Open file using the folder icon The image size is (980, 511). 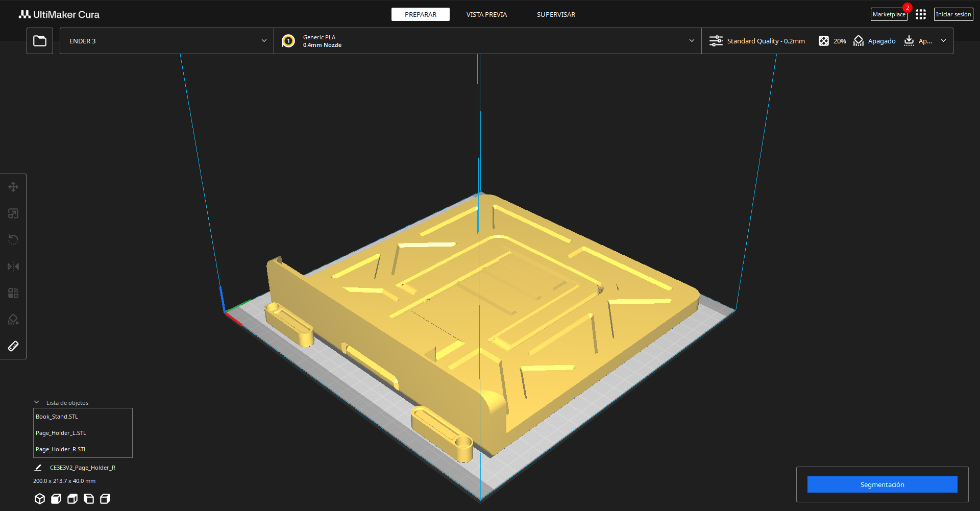[40, 41]
